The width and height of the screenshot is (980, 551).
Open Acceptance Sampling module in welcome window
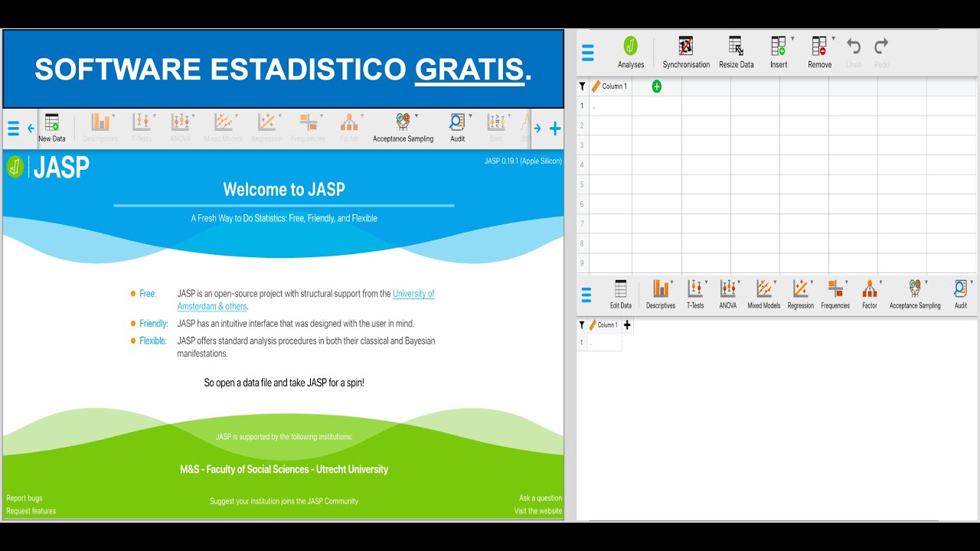click(403, 128)
